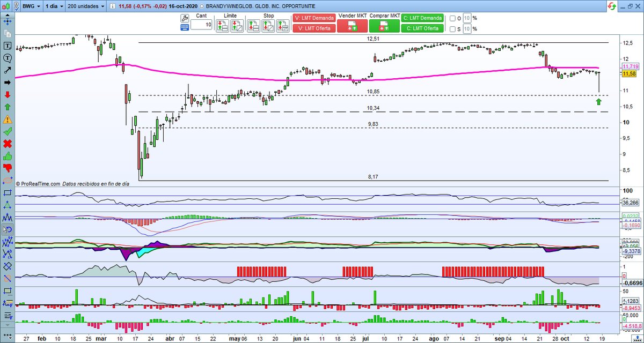Click the 12,51 resistance line label

pyautogui.click(x=373, y=39)
